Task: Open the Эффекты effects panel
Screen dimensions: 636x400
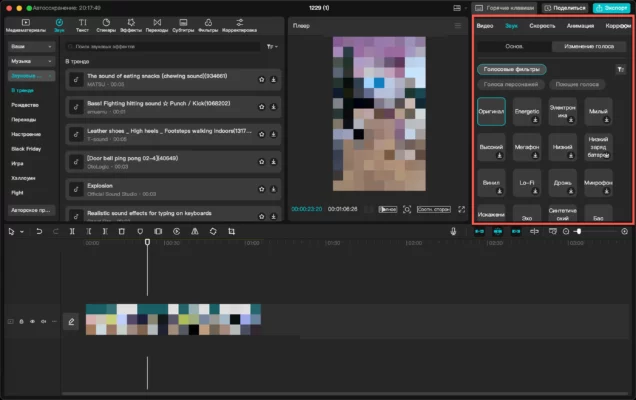Action: click(x=131, y=25)
